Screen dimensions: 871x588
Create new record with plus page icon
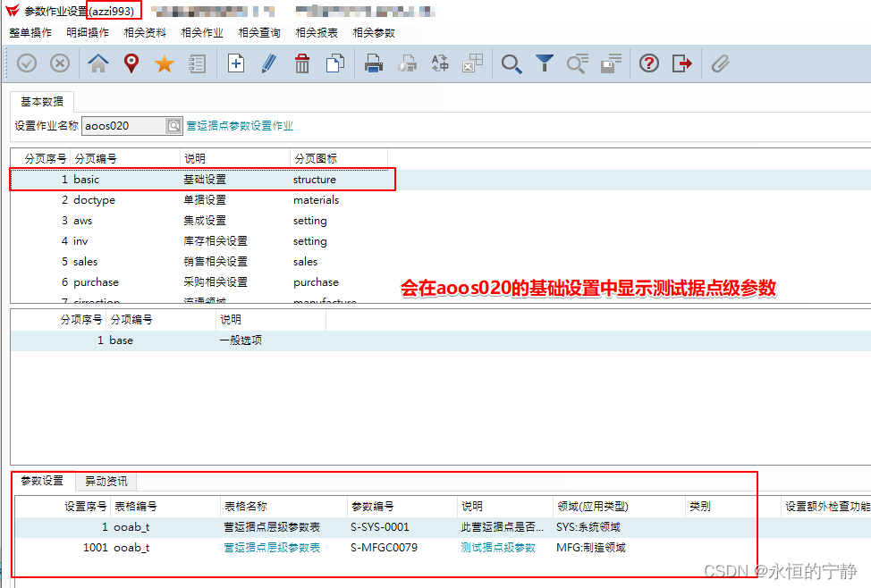(x=236, y=63)
